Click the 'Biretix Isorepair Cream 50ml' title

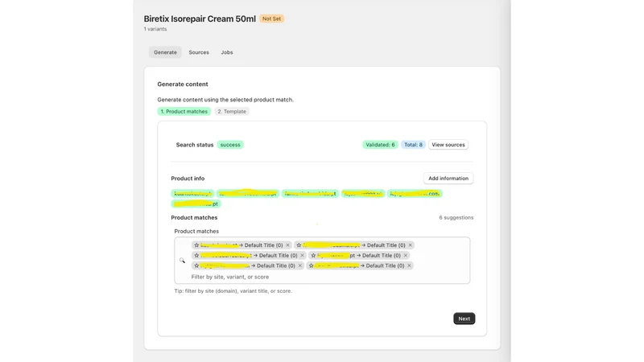click(x=200, y=19)
